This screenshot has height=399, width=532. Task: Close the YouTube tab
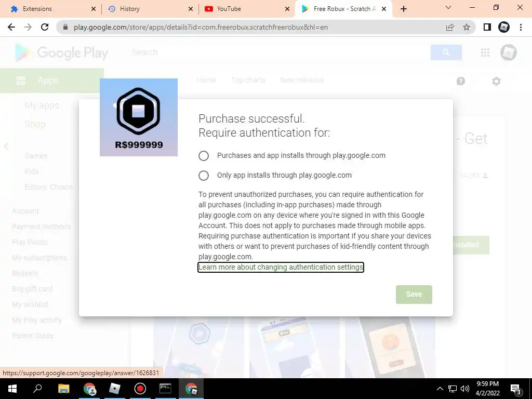[287, 9]
